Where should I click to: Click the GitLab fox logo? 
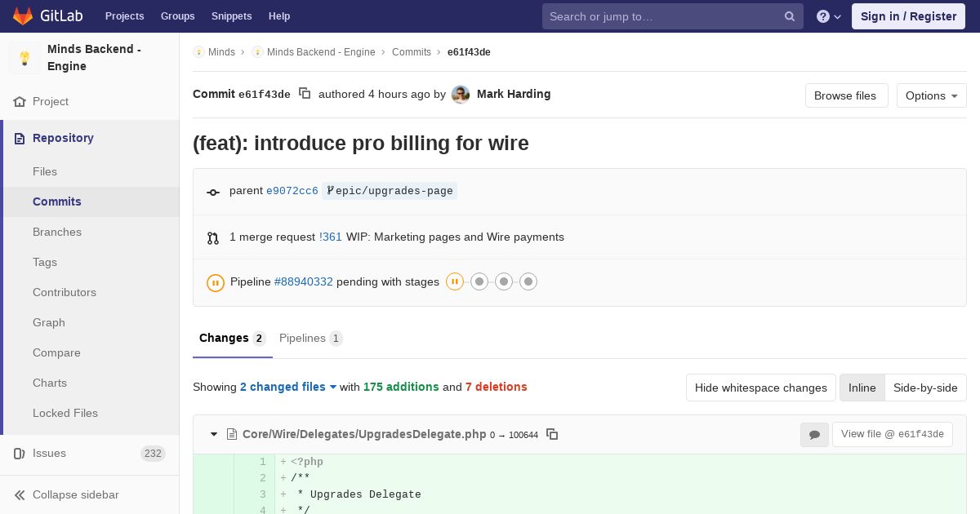coord(23,16)
